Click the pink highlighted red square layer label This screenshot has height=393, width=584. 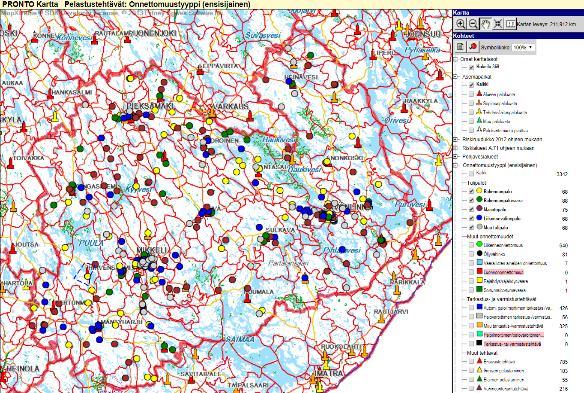point(503,272)
